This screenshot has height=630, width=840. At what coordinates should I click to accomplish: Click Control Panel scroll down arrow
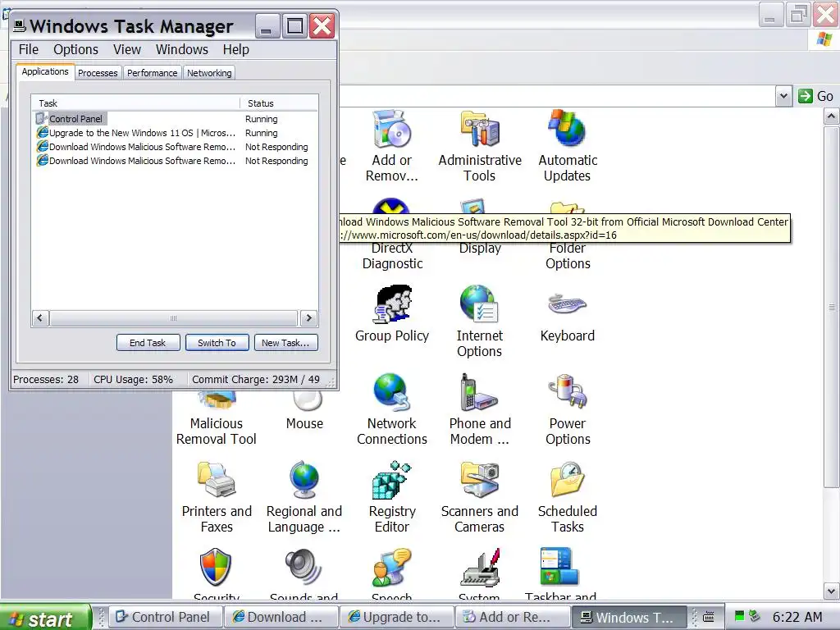[x=831, y=591]
